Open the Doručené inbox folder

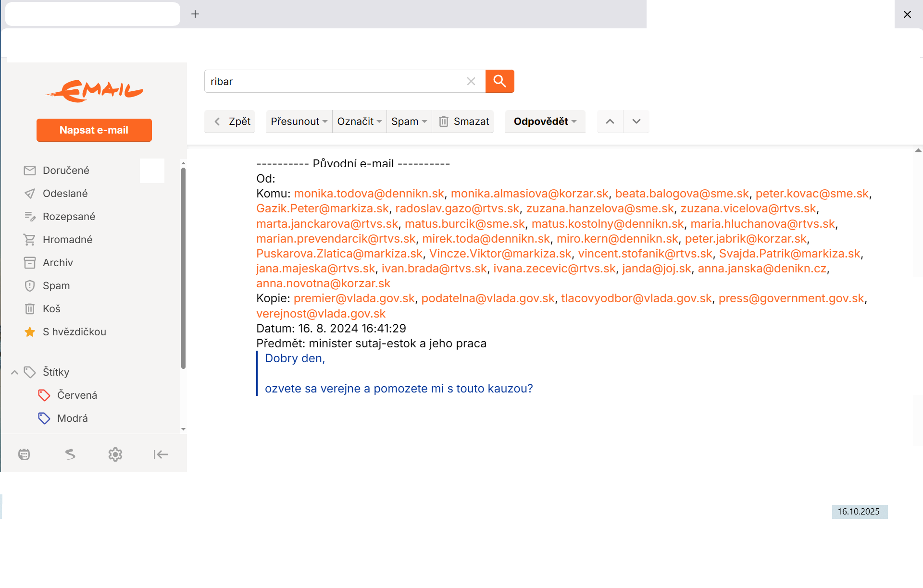click(66, 171)
